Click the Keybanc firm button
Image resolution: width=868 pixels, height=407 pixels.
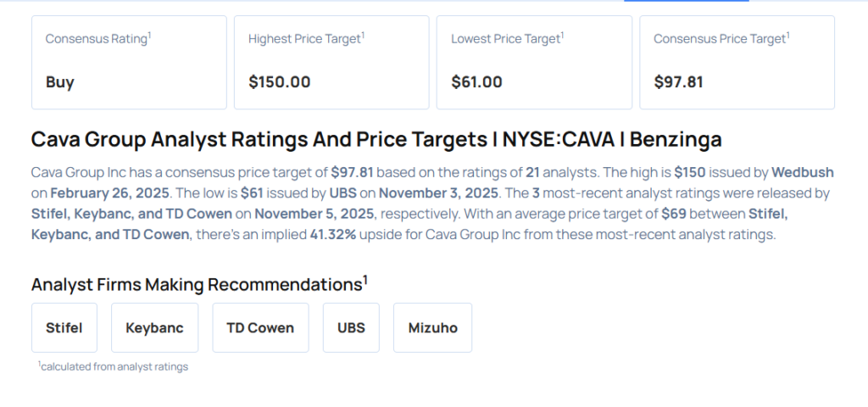[154, 327]
